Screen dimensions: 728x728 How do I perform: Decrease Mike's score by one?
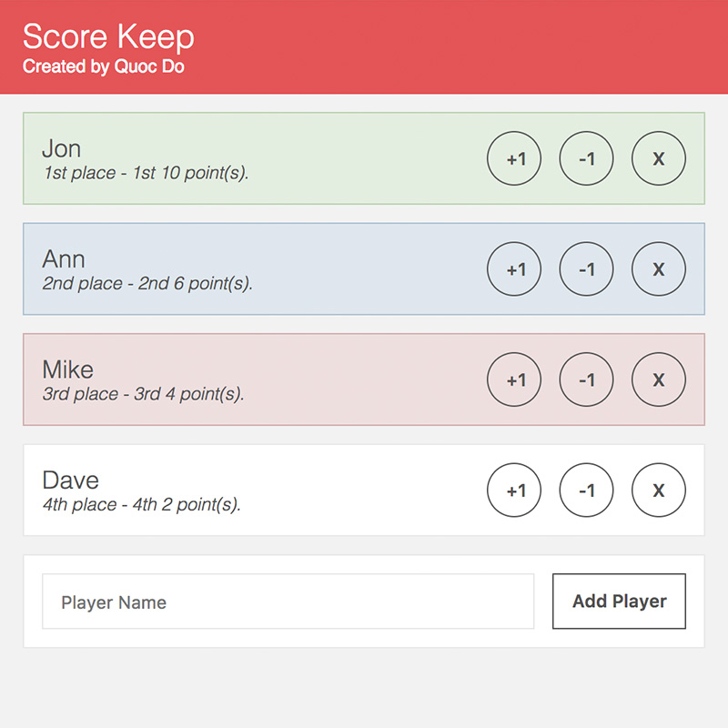586,379
